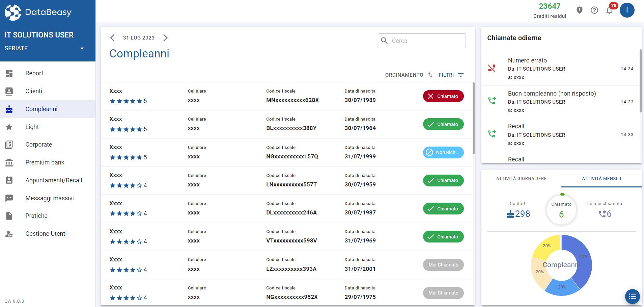
Task: Click the lightbulb tips icon in header
Action: point(580,10)
